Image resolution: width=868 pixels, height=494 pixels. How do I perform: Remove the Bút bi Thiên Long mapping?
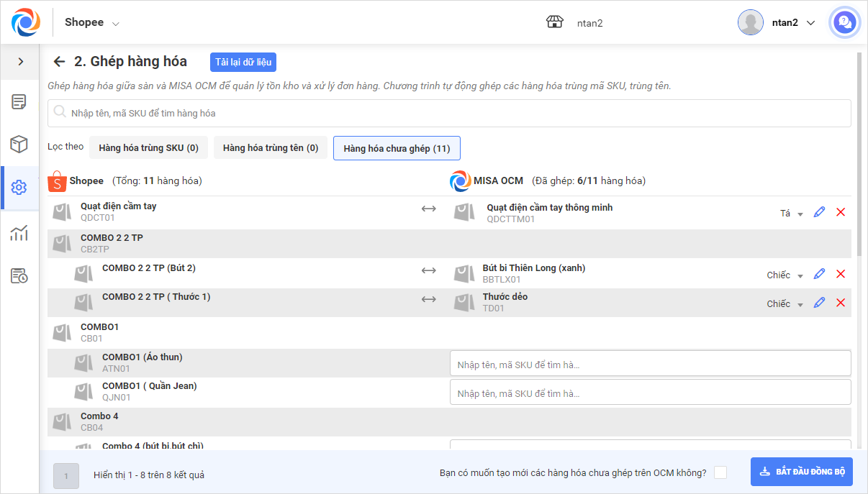pos(840,274)
